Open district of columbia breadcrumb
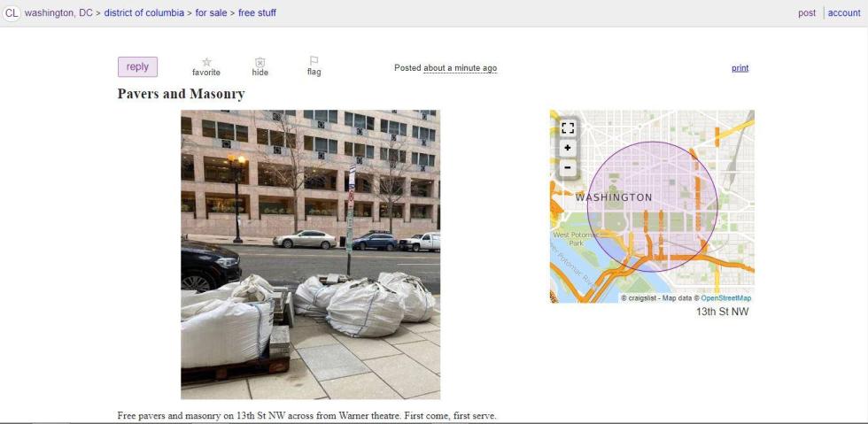This screenshot has height=424, width=868. tap(143, 12)
